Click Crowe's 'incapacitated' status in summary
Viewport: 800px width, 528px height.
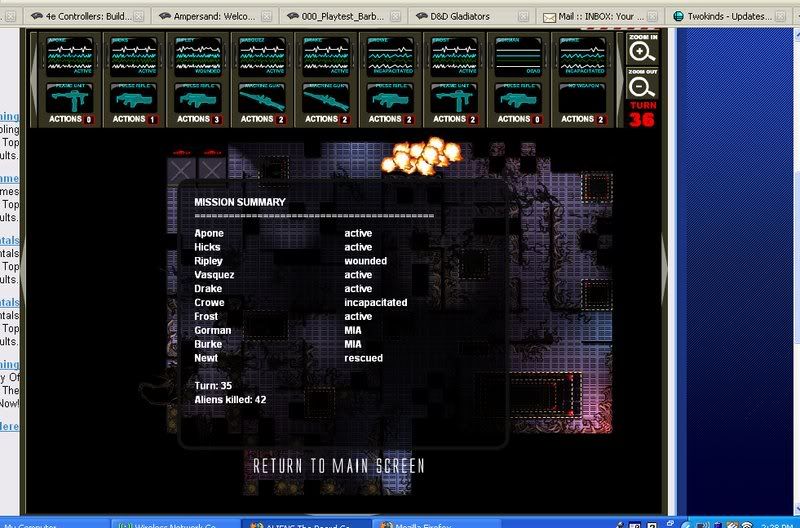(376, 303)
